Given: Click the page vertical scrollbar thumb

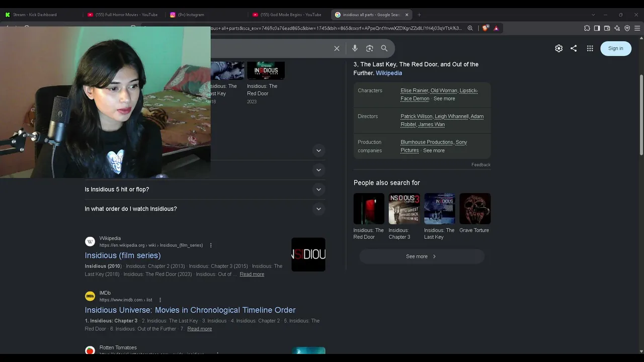Looking at the screenshot, I should click(641, 115).
